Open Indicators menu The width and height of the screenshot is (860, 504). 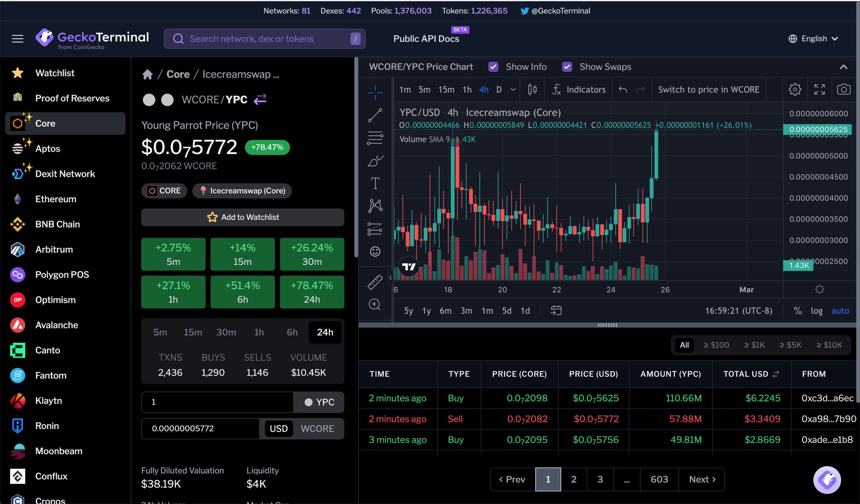579,89
